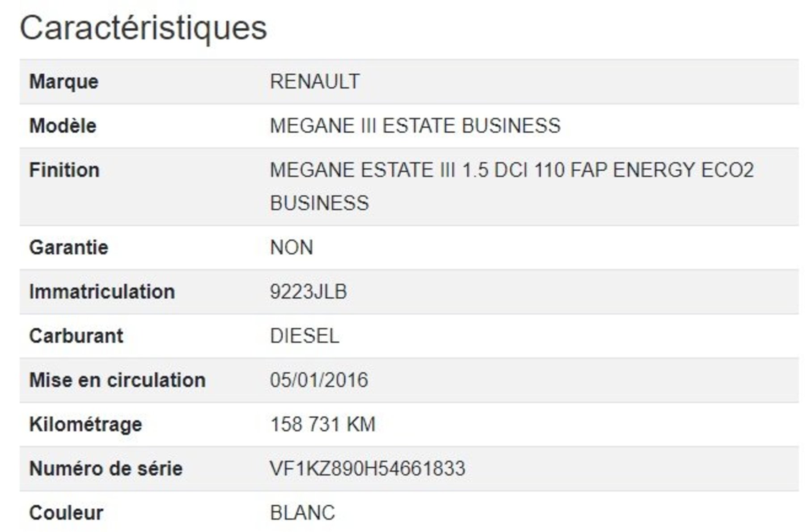This screenshot has height=532, width=805.
Task: Click the Immatriculation label
Action: (102, 292)
